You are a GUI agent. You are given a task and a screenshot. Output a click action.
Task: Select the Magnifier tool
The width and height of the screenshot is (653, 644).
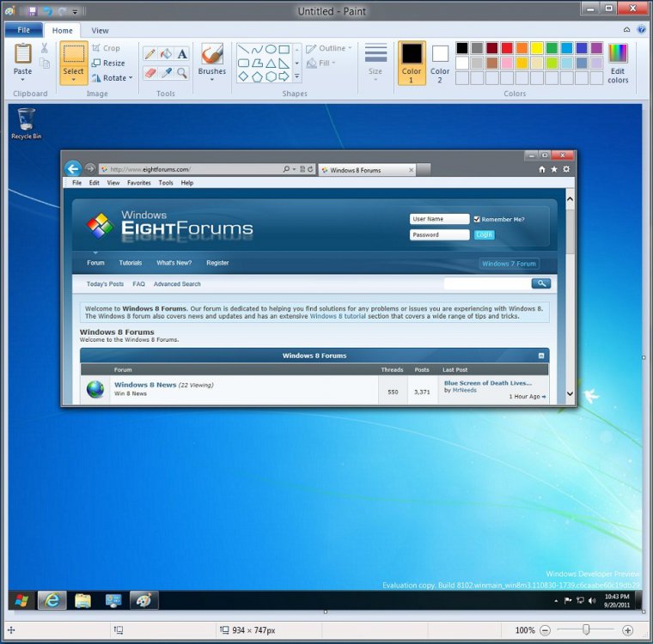point(182,73)
